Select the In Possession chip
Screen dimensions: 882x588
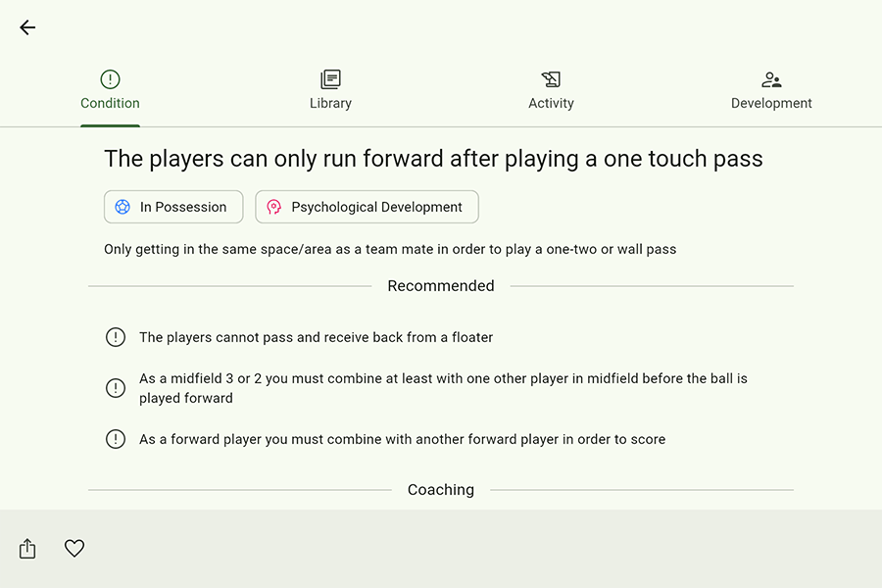(173, 207)
